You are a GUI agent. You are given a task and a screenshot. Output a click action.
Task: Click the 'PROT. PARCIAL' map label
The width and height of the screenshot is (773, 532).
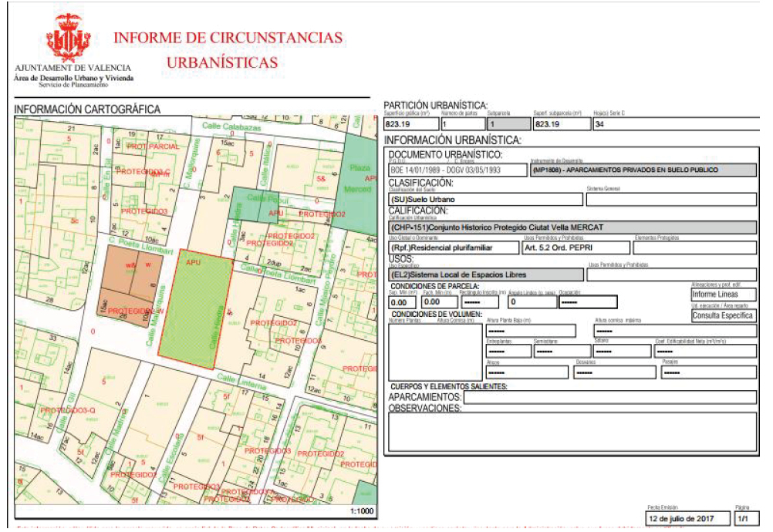coord(154,146)
